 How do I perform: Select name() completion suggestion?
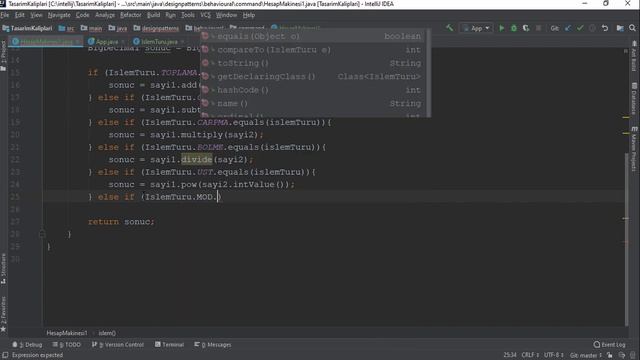click(313, 103)
